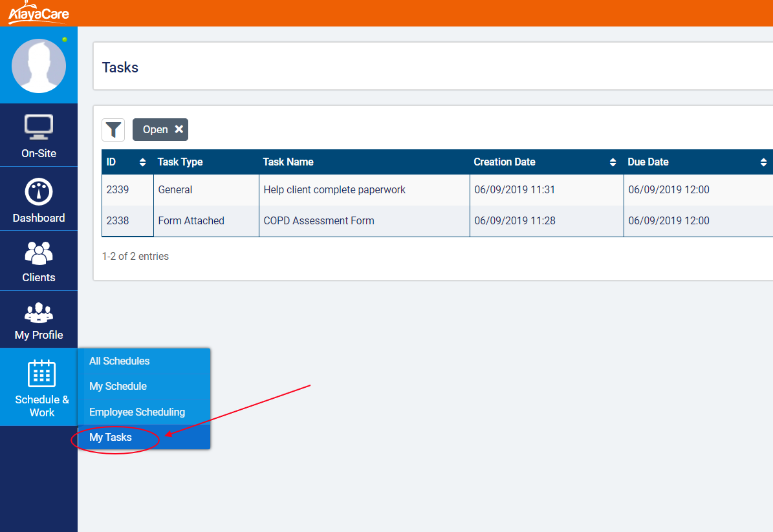
Task: Open the Help client complete paperwork task
Action: [x=334, y=190]
